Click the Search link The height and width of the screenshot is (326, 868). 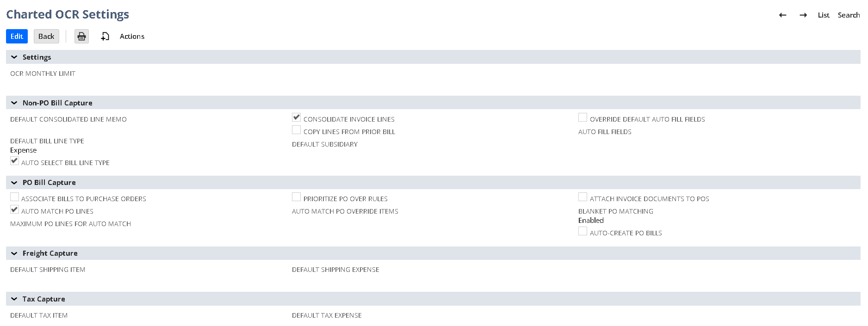click(x=849, y=15)
